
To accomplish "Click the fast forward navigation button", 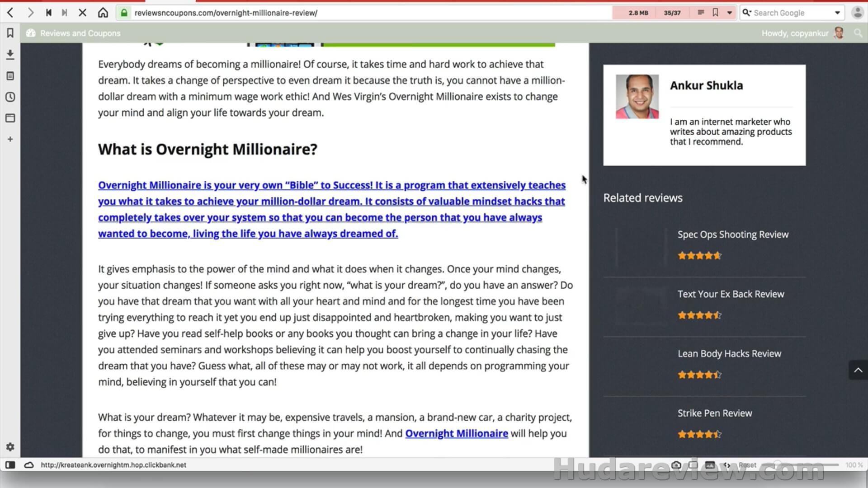I will pyautogui.click(x=65, y=13).
